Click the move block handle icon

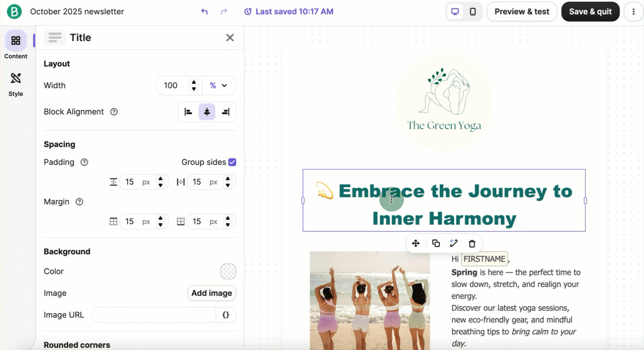[x=415, y=243]
